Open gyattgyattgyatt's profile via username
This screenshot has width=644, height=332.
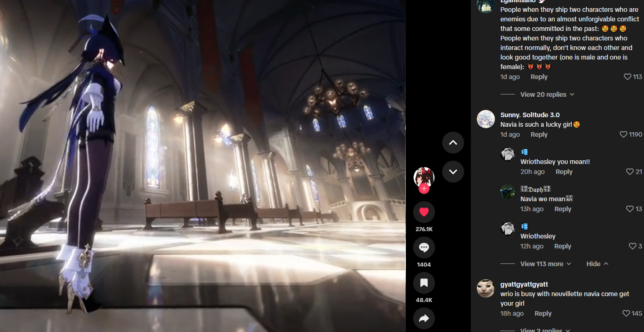(524, 284)
